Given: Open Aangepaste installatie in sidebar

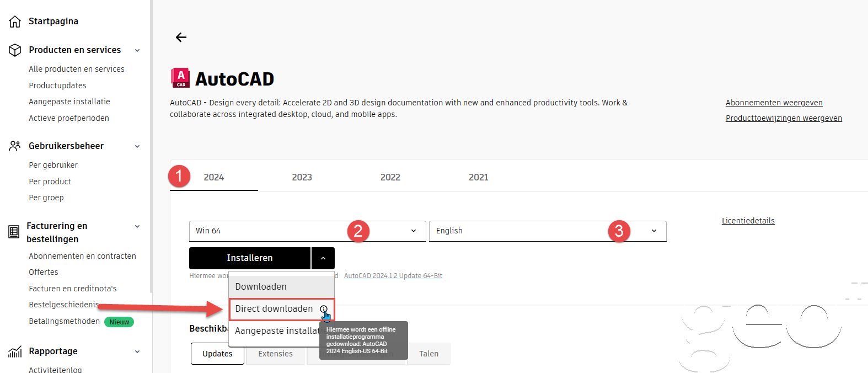Looking at the screenshot, I should coord(69,102).
